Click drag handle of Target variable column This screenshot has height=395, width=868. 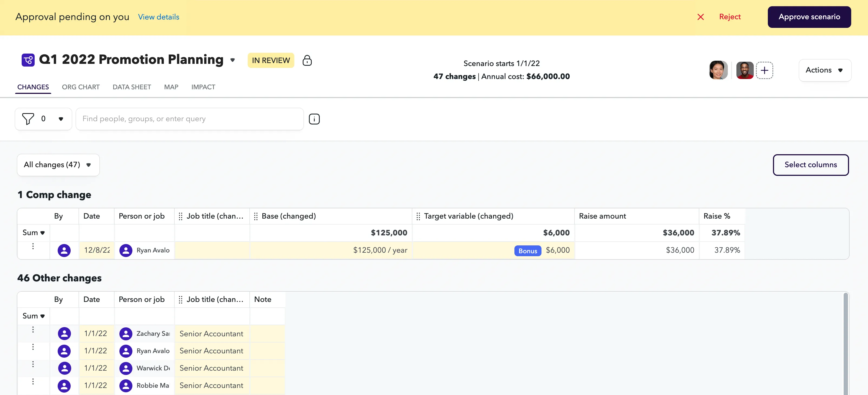click(418, 216)
